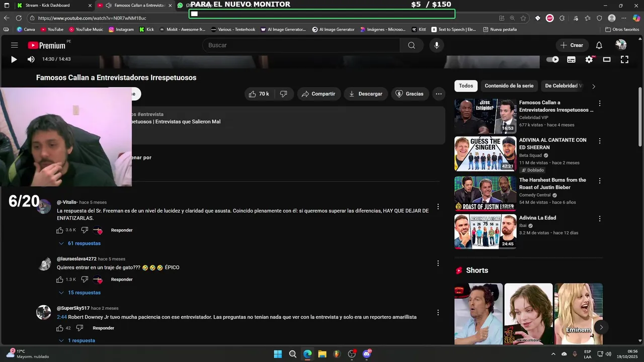Open the Famosos Callan recommended video thumbnail
Screen dimensions: 644x362
click(x=485, y=116)
